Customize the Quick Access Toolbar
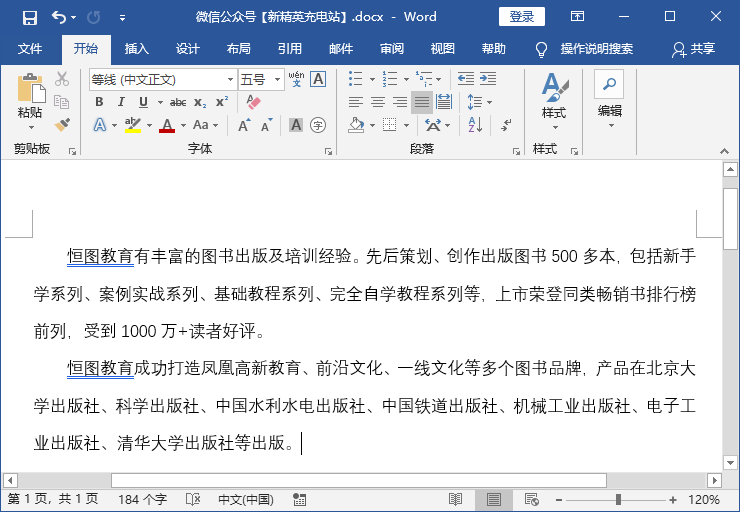The image size is (740, 512). (x=122, y=18)
